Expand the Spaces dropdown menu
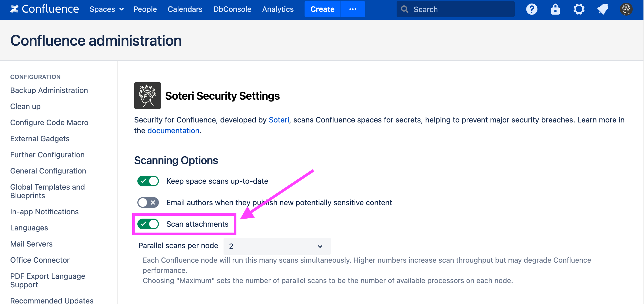Image resolution: width=644 pixels, height=304 pixels. click(107, 9)
